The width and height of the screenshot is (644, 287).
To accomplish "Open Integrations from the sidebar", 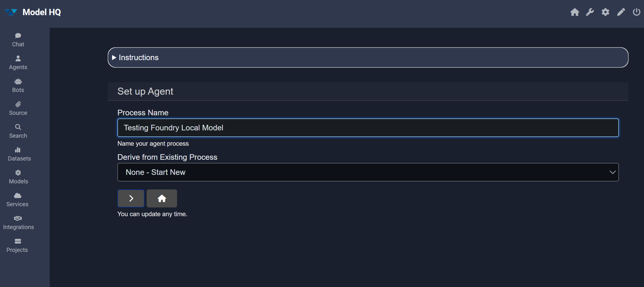I will 18,222.
